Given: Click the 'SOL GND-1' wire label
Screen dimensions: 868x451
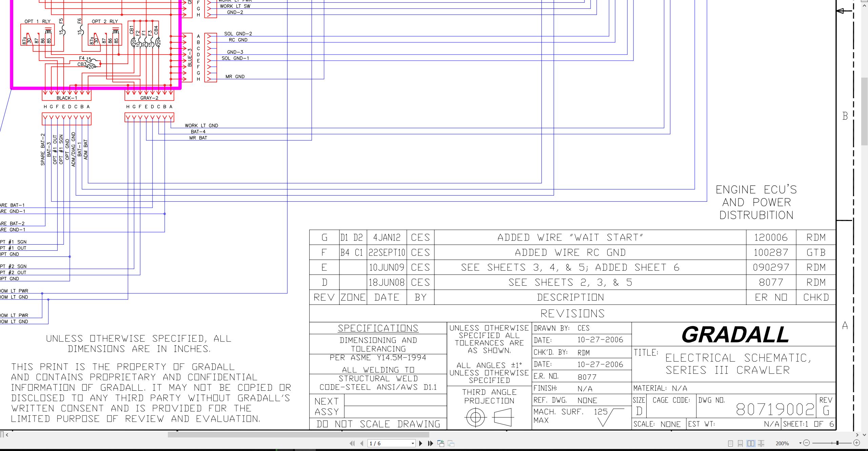Looking at the screenshot, I should tap(235, 58).
